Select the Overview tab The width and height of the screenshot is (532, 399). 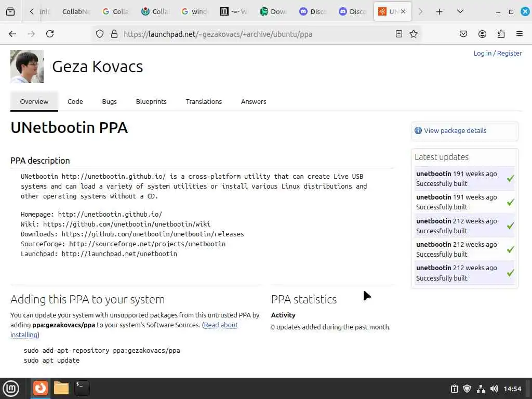(x=34, y=101)
